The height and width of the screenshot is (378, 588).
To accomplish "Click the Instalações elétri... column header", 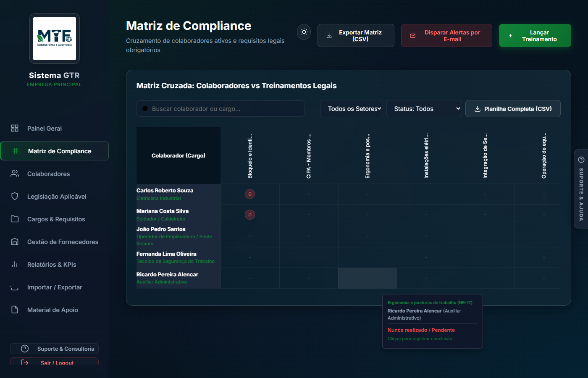I will [426, 156].
